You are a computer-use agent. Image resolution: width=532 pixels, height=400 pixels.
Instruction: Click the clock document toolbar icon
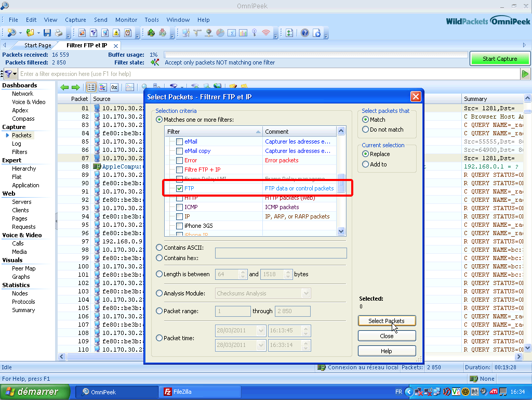[128, 33]
